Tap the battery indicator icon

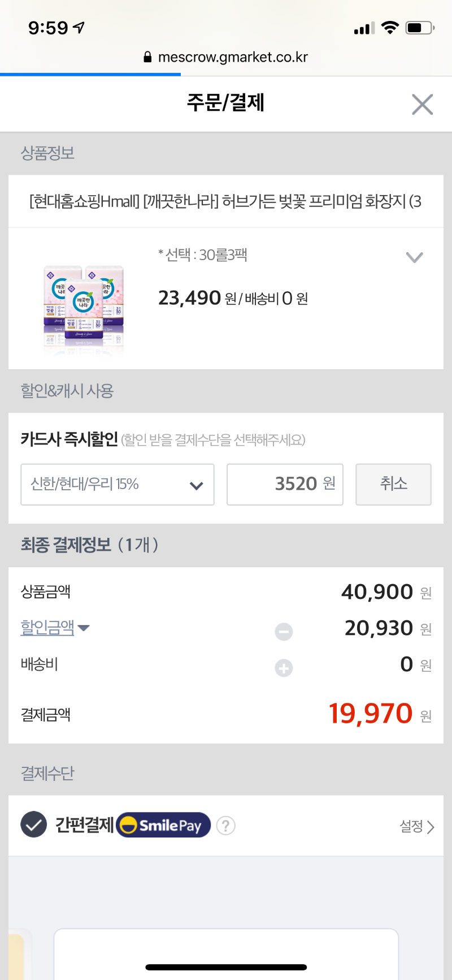click(419, 27)
